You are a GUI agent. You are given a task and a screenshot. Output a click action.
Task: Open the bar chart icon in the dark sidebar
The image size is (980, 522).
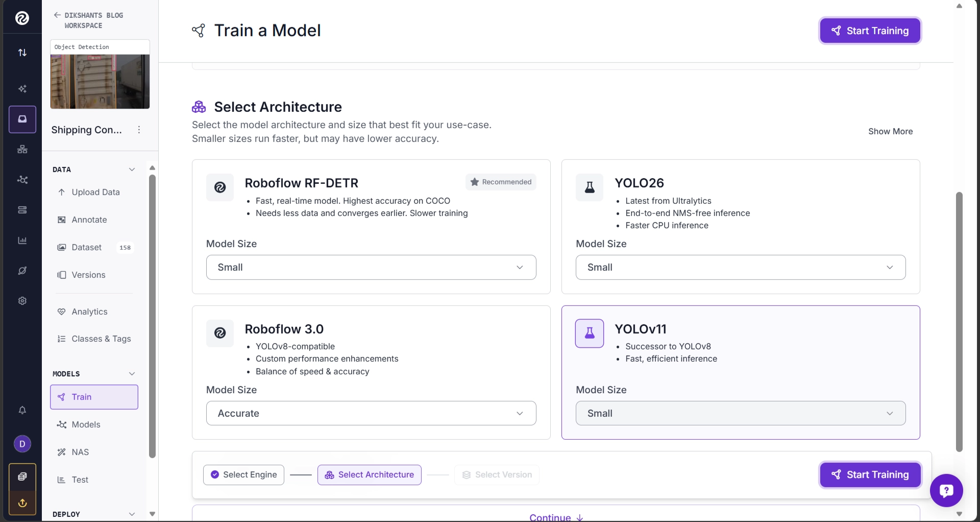pos(22,240)
